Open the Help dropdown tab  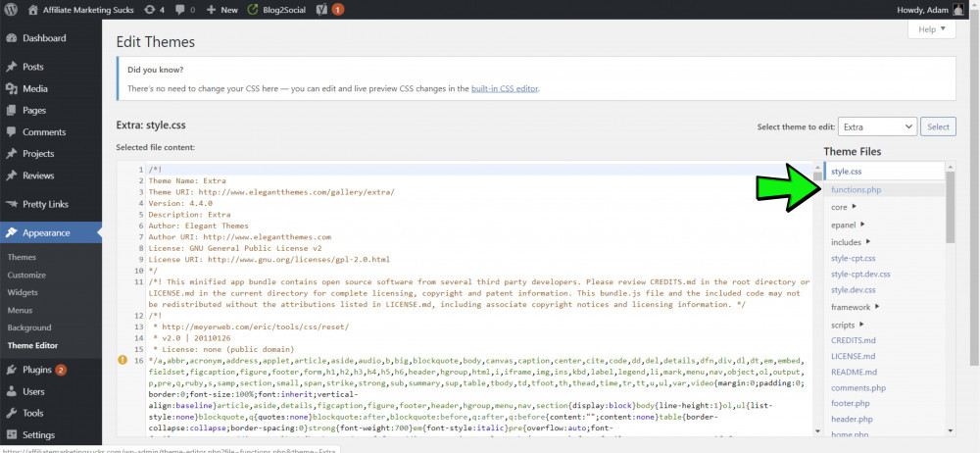point(932,29)
